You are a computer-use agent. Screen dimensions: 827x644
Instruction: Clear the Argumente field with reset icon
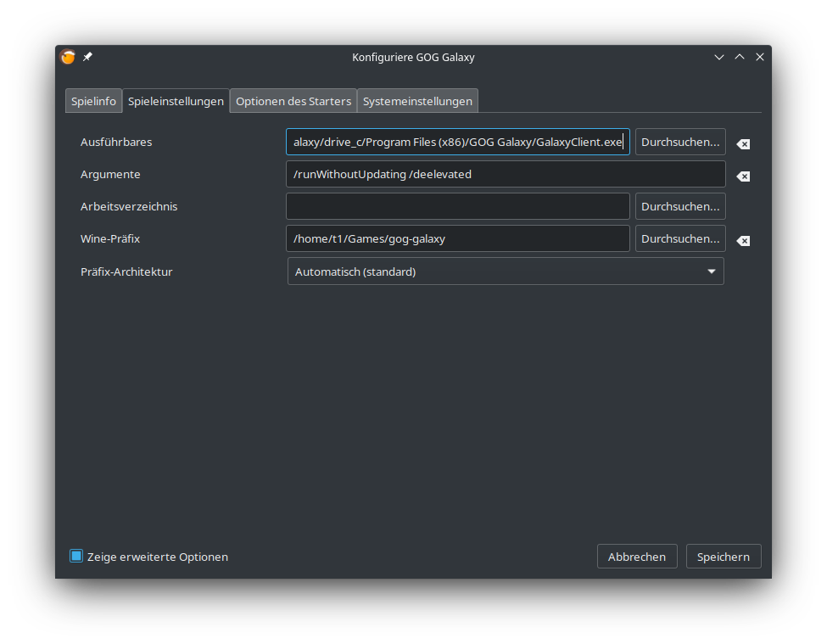pos(743,176)
